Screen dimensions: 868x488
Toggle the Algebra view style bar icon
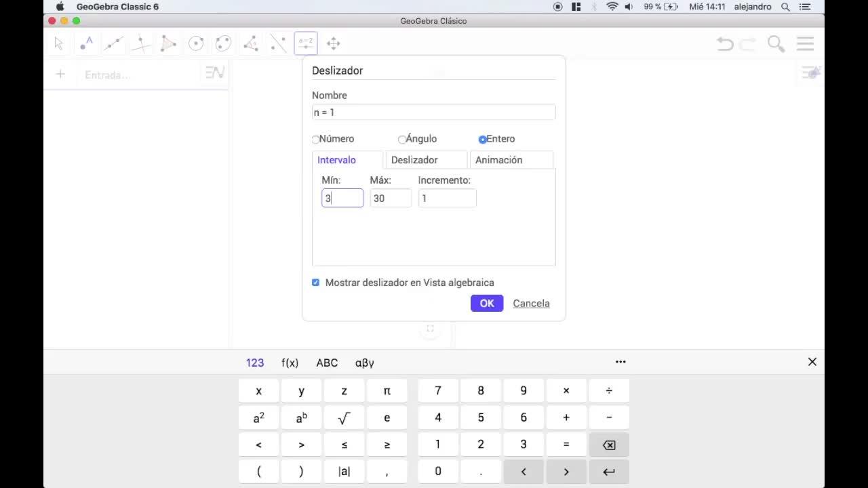[x=215, y=73]
